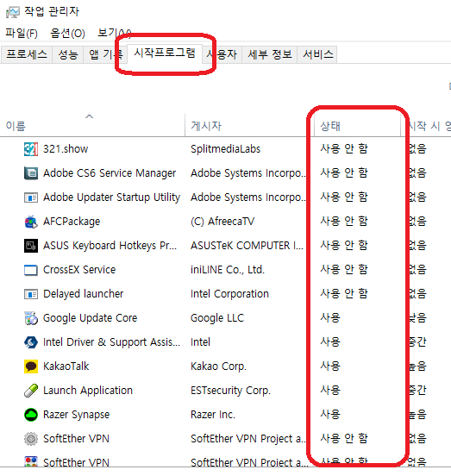The image size is (451, 476).
Task: Switch to the 세부 정보 tab
Action: [x=270, y=54]
